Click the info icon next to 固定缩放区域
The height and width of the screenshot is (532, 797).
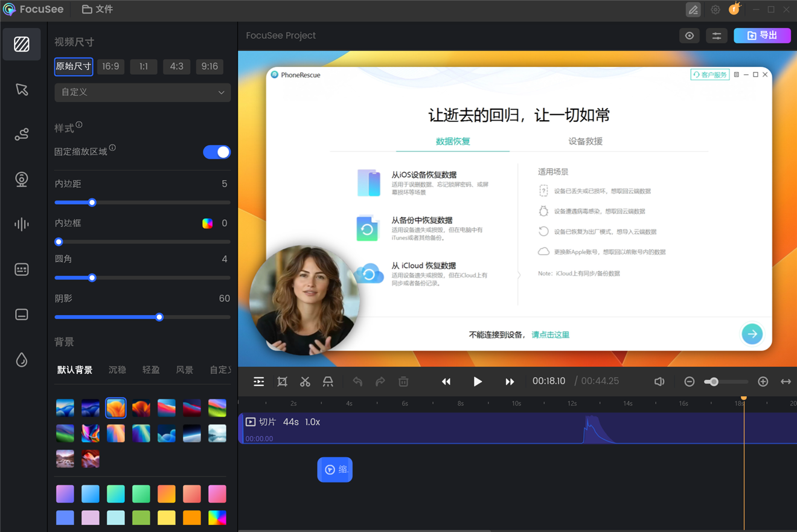coord(112,148)
